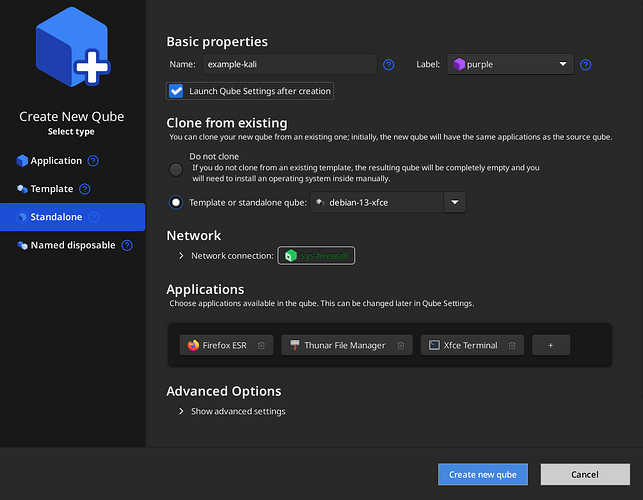Open help icon next to Label dropdown
This screenshot has height=500, width=643.
tap(586, 65)
